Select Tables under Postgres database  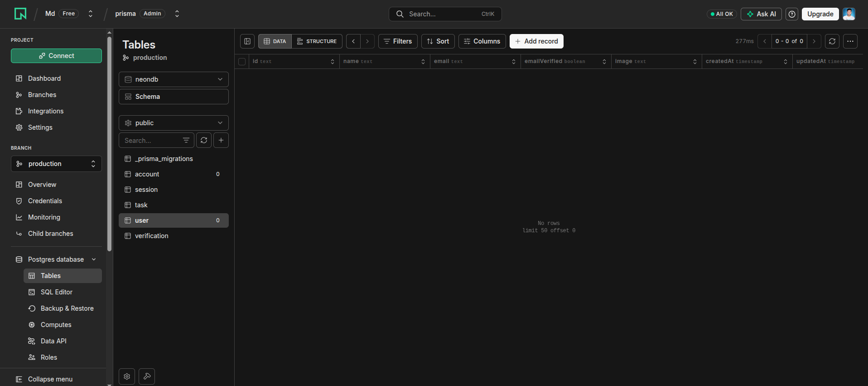pyautogui.click(x=63, y=276)
